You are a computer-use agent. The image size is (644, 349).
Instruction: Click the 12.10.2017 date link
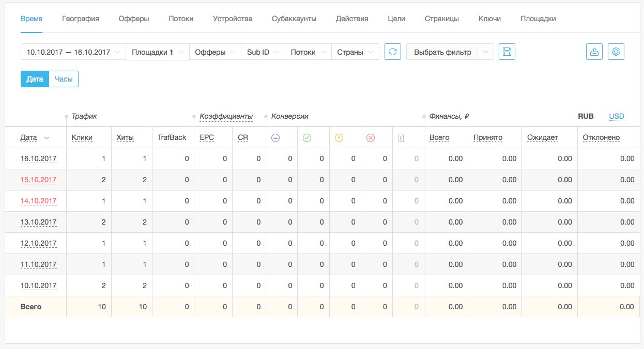coord(39,244)
